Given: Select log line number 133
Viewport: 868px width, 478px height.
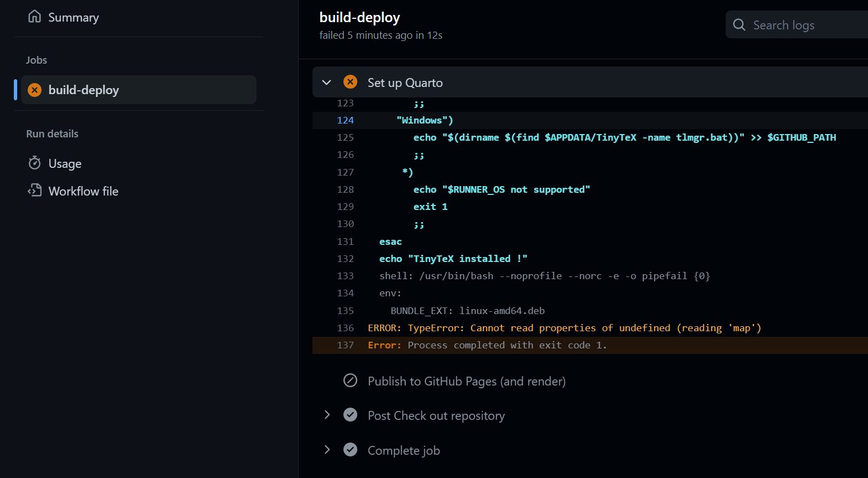Looking at the screenshot, I should (x=345, y=276).
